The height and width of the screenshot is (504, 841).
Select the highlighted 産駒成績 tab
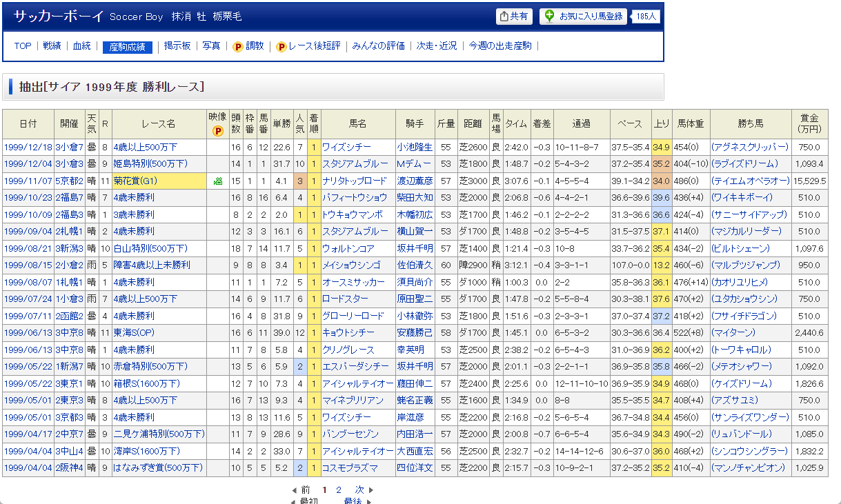127,47
